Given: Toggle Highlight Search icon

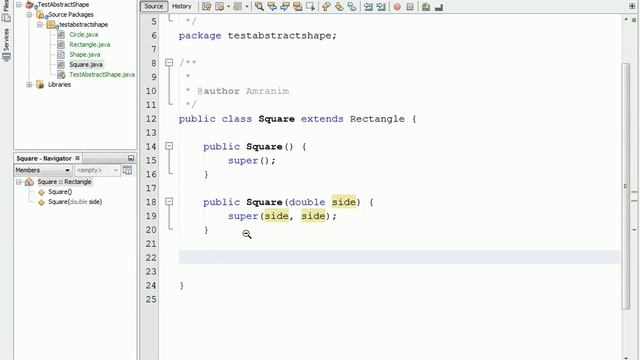Looking at the screenshot, I should point(298,7).
